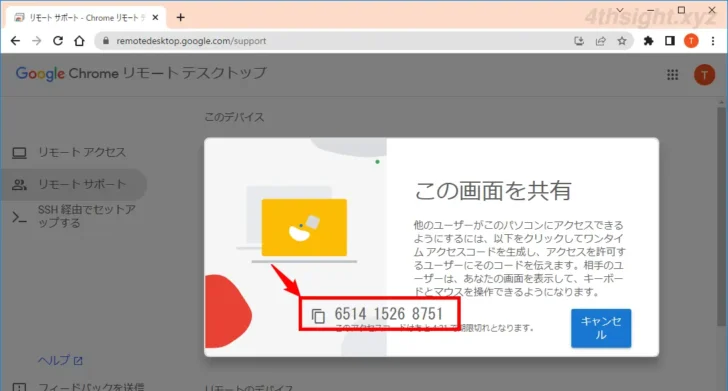The image size is (728, 391).
Task: Go back with the browser back arrow
Action: (x=15, y=41)
